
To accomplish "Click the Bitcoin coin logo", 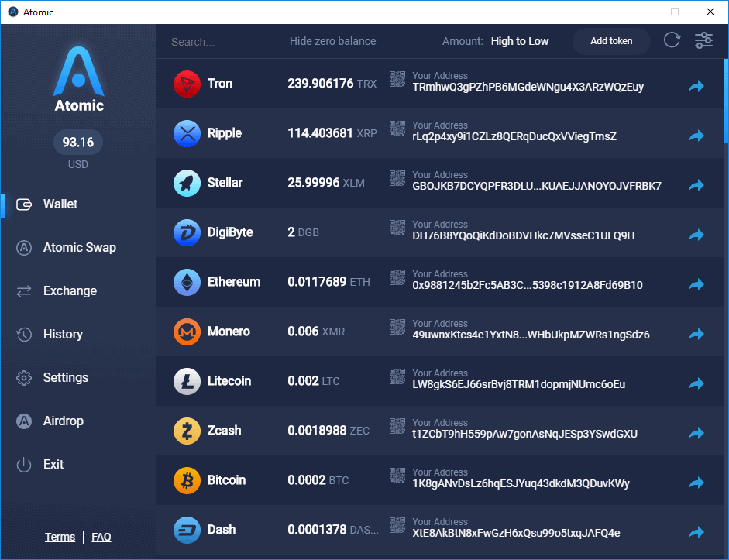I will pyautogui.click(x=187, y=480).
